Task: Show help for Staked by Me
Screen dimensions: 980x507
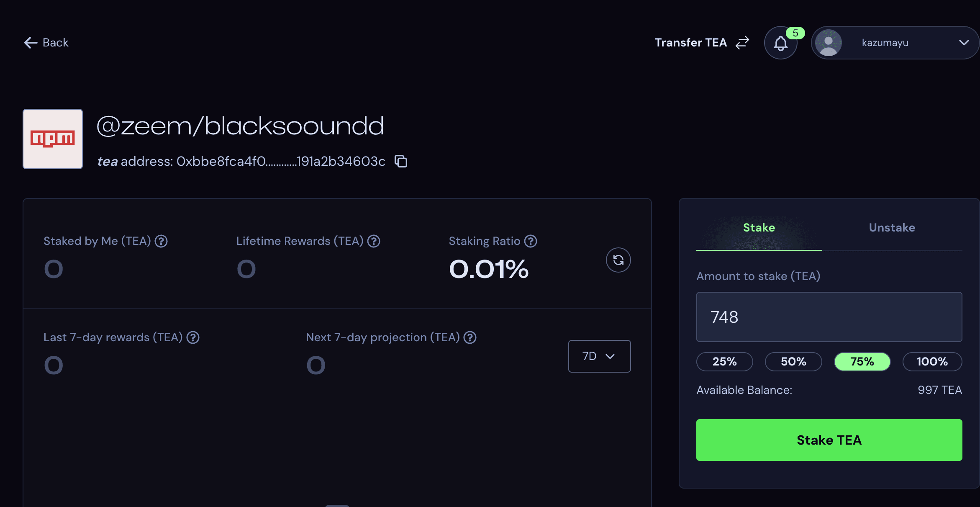Action: (x=161, y=241)
